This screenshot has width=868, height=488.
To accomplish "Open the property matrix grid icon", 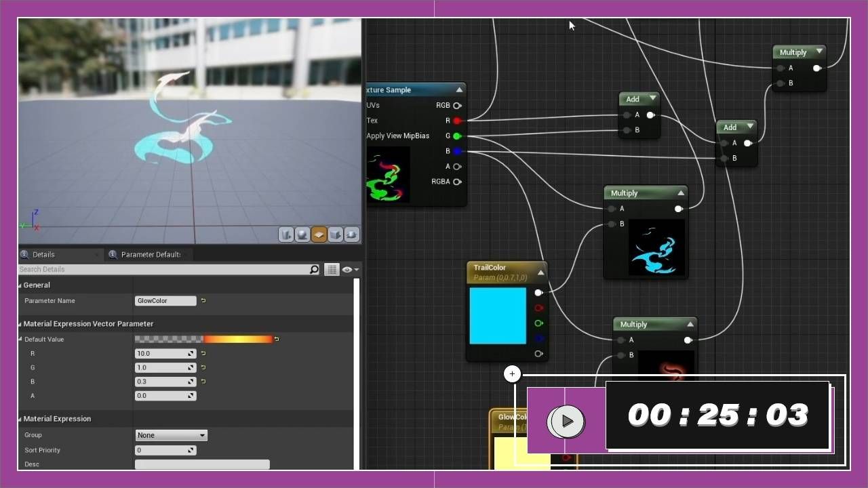I will 332,270.
